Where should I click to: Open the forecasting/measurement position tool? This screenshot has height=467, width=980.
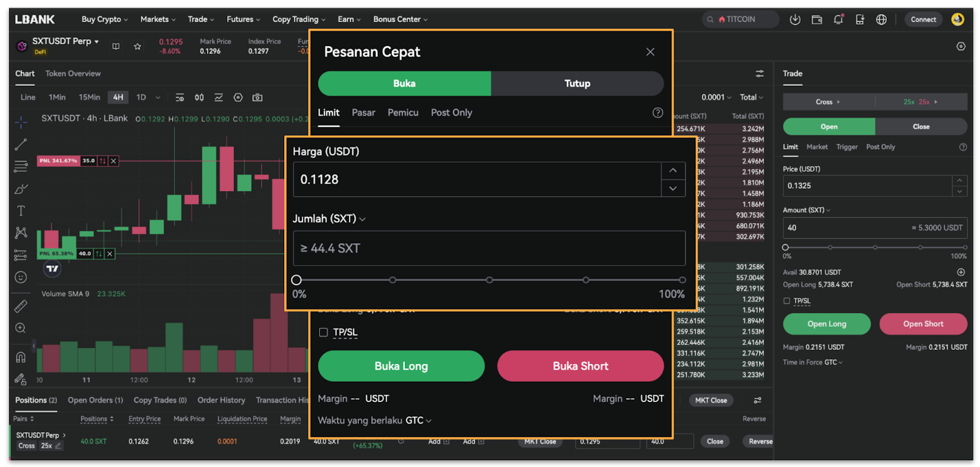pyautogui.click(x=21, y=255)
